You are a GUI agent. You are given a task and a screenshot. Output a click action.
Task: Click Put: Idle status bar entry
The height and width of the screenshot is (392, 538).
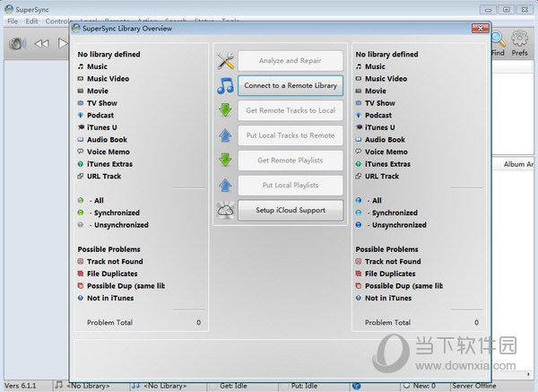pyautogui.click(x=304, y=386)
